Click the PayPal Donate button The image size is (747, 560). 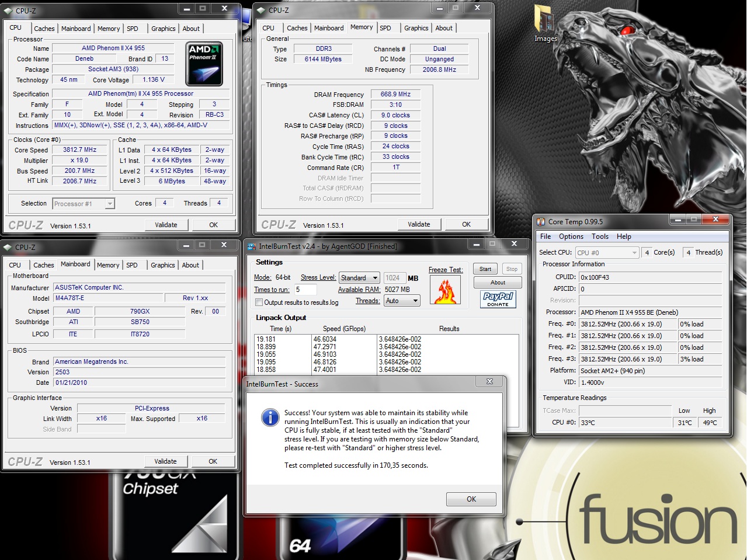pos(498,299)
